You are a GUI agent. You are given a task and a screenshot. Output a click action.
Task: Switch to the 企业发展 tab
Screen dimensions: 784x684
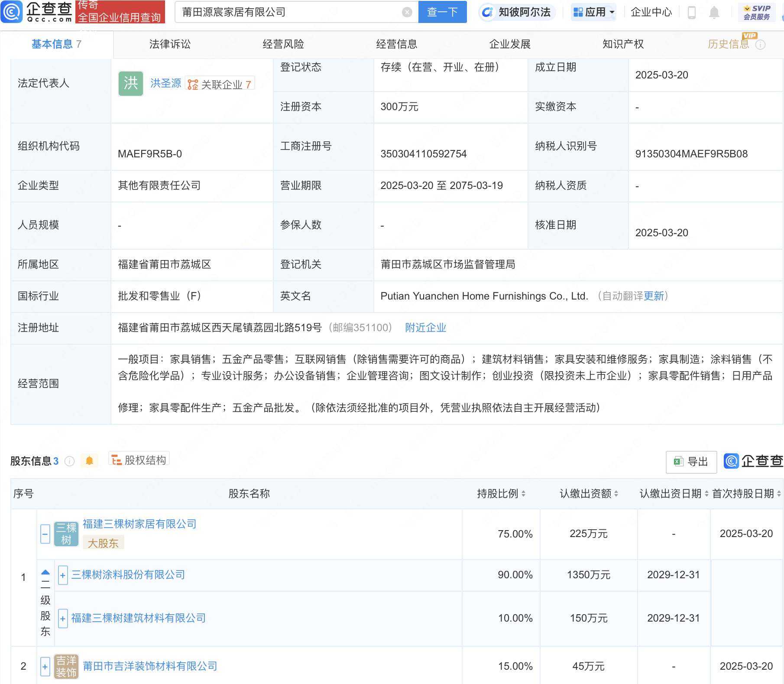pos(510,44)
